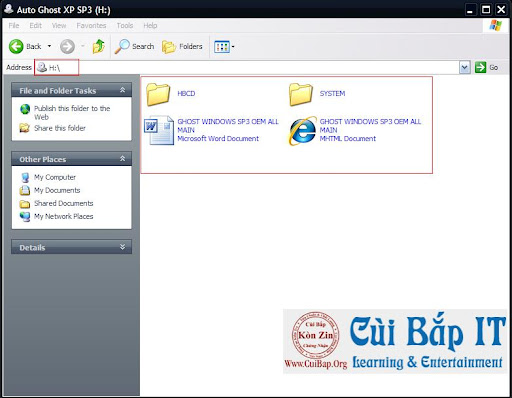Go up one folder level

pyautogui.click(x=99, y=46)
